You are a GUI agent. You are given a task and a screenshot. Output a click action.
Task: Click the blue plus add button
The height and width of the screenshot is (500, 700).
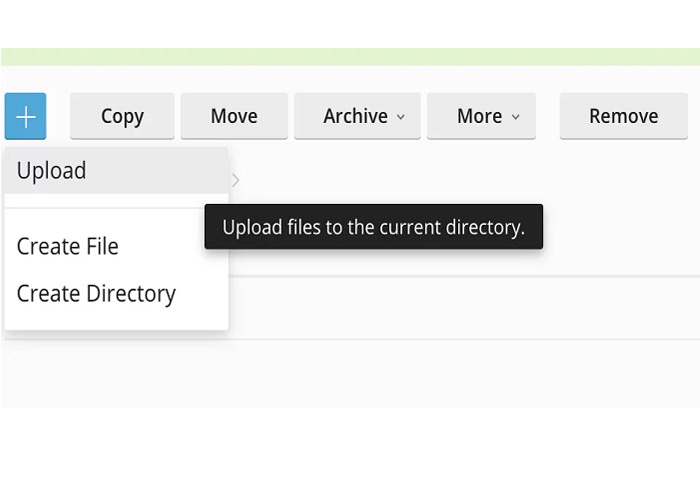click(x=25, y=116)
